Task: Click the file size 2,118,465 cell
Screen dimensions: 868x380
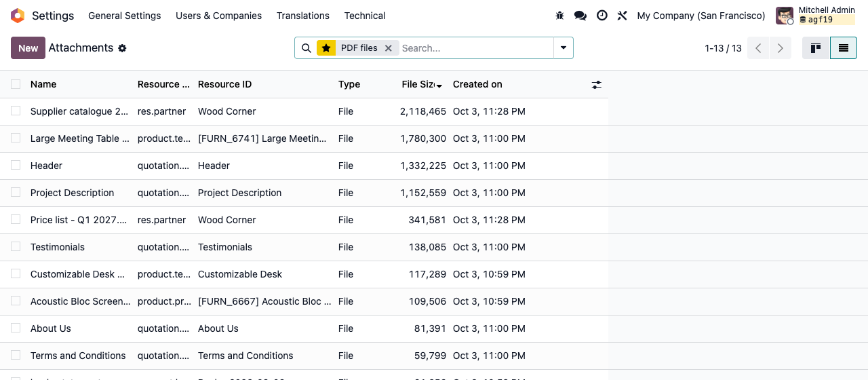Action: coord(423,111)
